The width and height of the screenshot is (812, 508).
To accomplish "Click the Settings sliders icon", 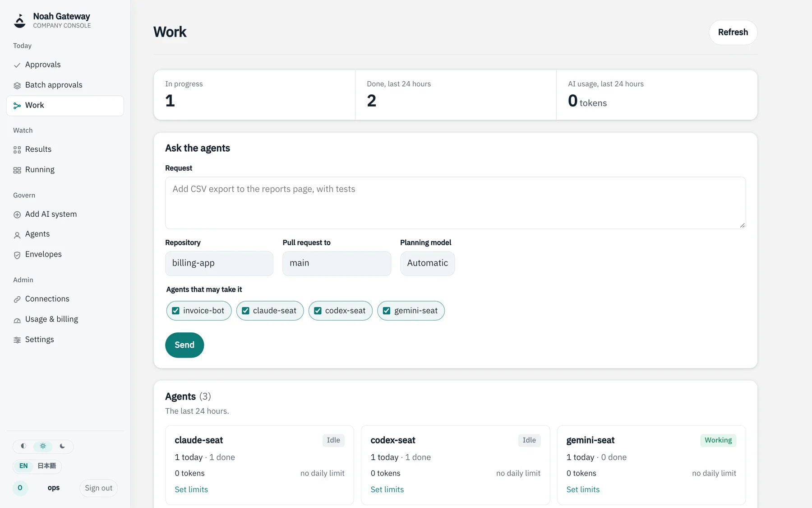I will 17,340.
